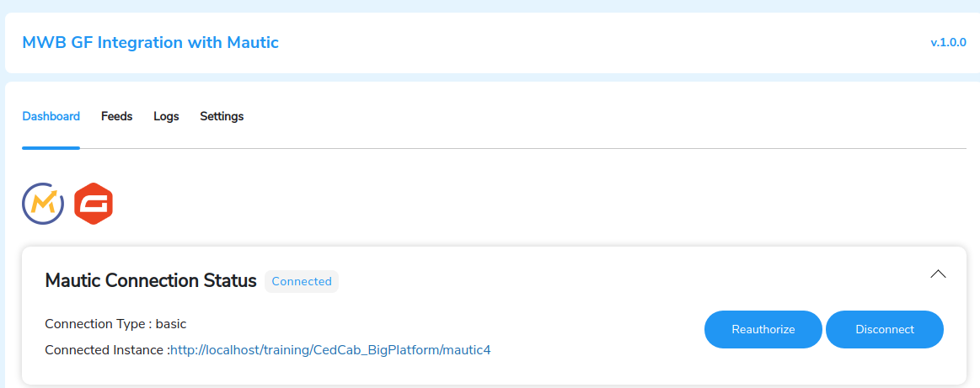
Task: Reauthorize the Mautic connection
Action: [x=763, y=329]
